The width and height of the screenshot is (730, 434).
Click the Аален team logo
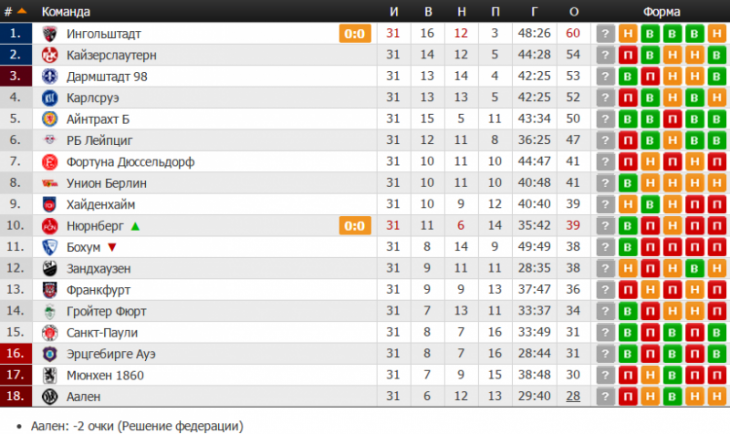49,397
